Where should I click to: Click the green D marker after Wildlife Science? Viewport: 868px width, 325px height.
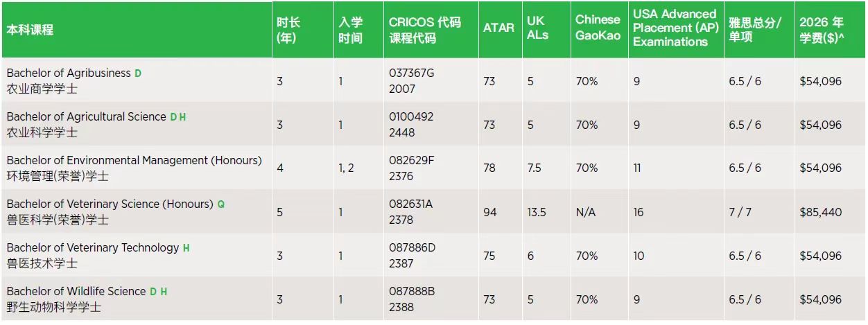pyautogui.click(x=153, y=292)
